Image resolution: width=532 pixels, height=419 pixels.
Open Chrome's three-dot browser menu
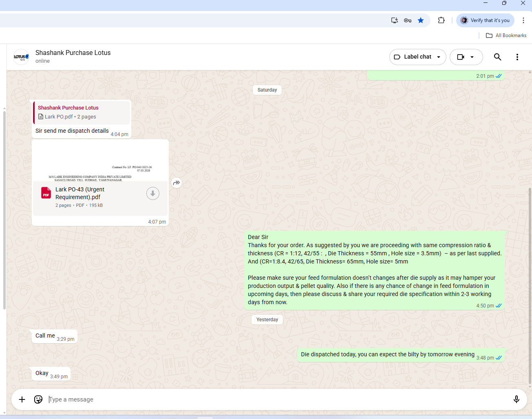pos(523,20)
